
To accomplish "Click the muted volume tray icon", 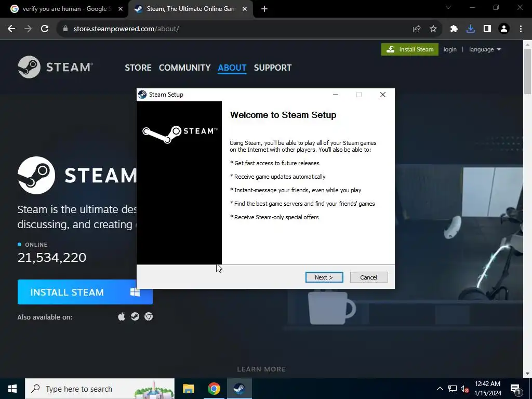I will [x=464, y=389].
